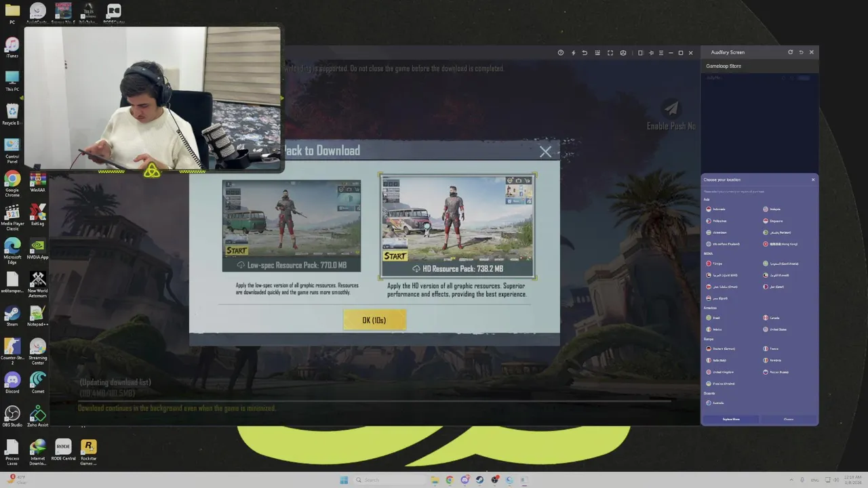The height and width of the screenshot is (488, 868).
Task: Click the Gameloop Store label
Action: 724,66
